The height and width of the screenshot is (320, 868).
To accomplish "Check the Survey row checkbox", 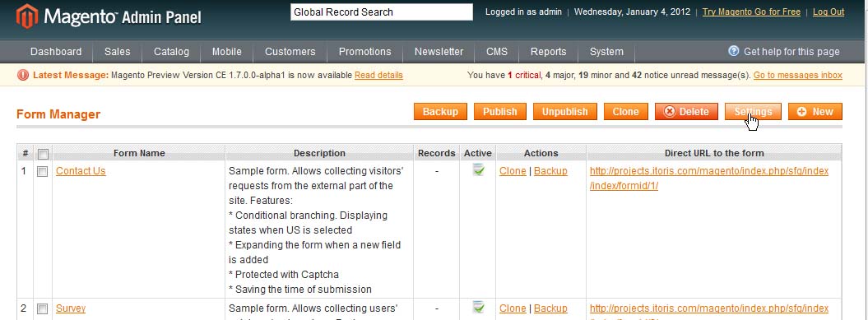I will coord(42,309).
